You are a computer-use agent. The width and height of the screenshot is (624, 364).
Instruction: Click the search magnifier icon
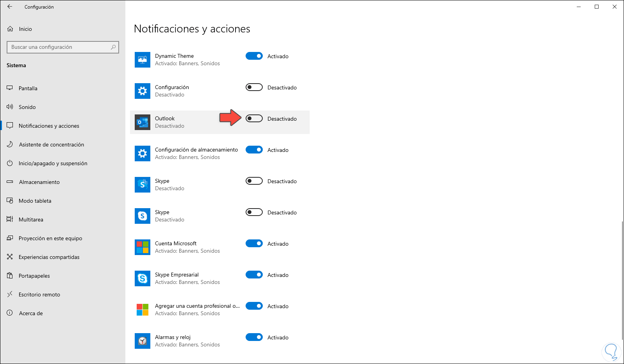click(113, 47)
